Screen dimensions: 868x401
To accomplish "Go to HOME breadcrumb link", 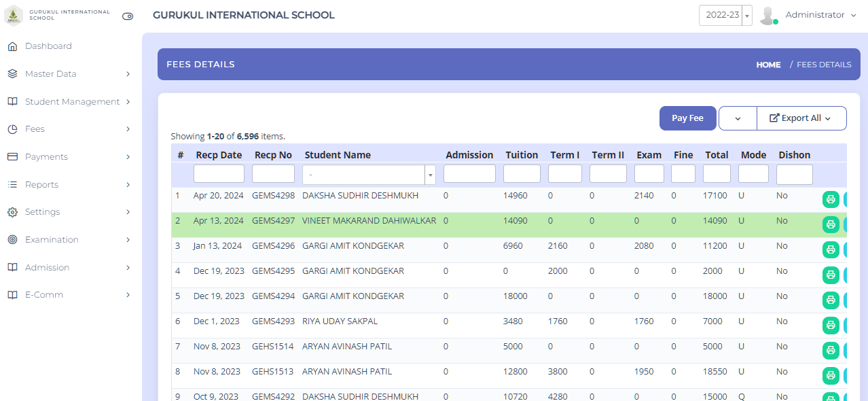I will pos(768,65).
